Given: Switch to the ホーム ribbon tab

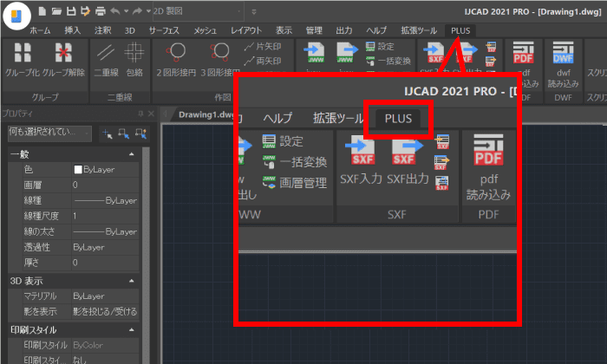Looking at the screenshot, I should (40, 30).
